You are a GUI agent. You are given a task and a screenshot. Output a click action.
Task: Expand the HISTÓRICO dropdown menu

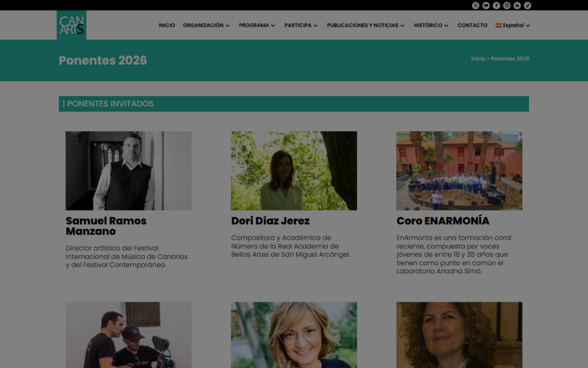tap(431, 25)
